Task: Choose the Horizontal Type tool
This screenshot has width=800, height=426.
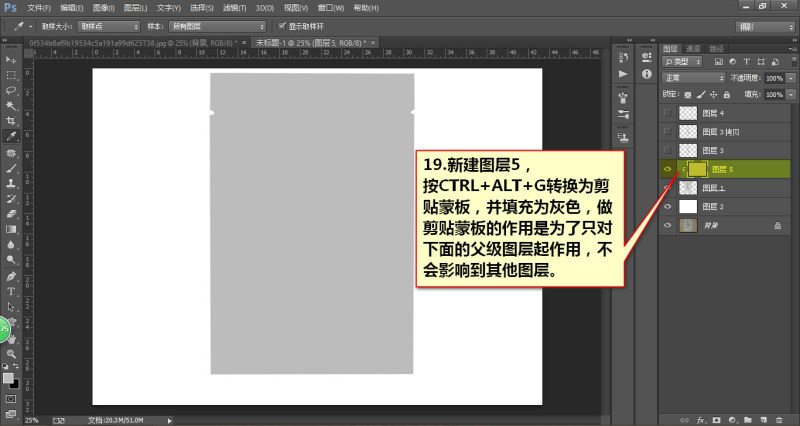Action: pyautogui.click(x=11, y=291)
